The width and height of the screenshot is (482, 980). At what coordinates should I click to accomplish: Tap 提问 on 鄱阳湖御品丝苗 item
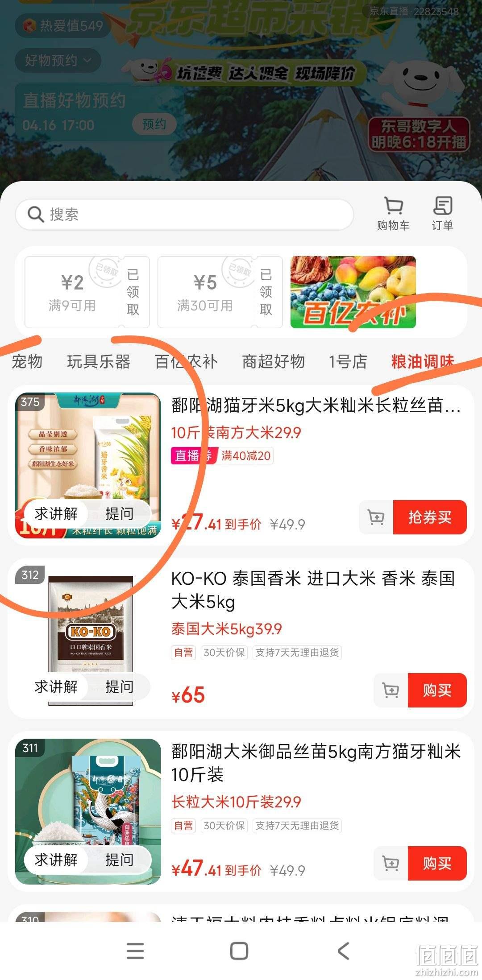[x=119, y=860]
